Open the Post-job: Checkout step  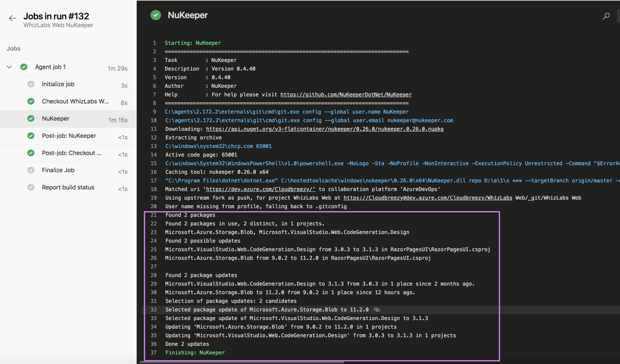(x=68, y=154)
